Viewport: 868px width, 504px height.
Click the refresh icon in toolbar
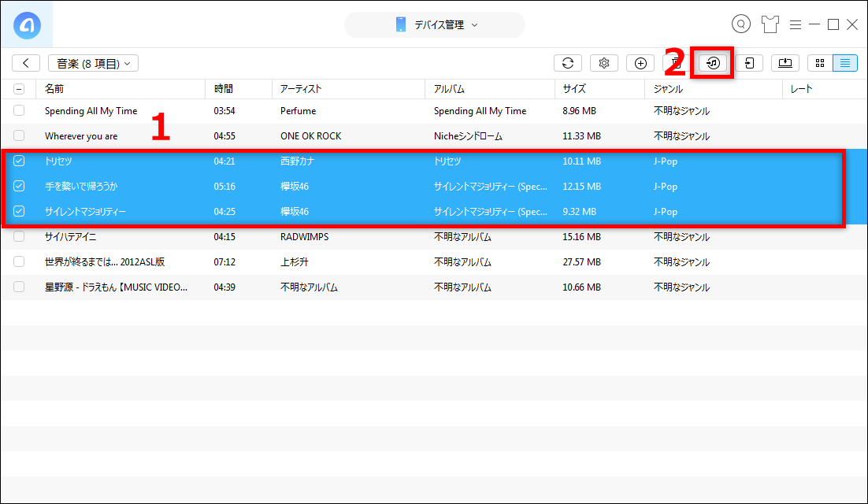coord(567,63)
